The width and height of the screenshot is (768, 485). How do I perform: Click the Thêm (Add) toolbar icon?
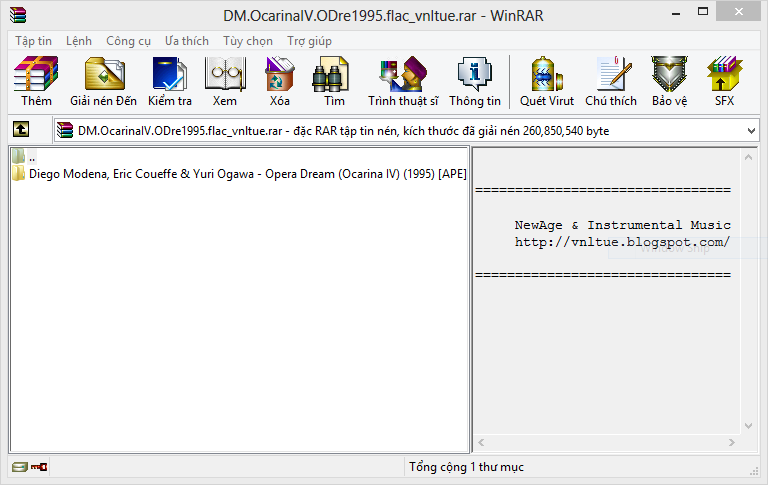point(36,81)
